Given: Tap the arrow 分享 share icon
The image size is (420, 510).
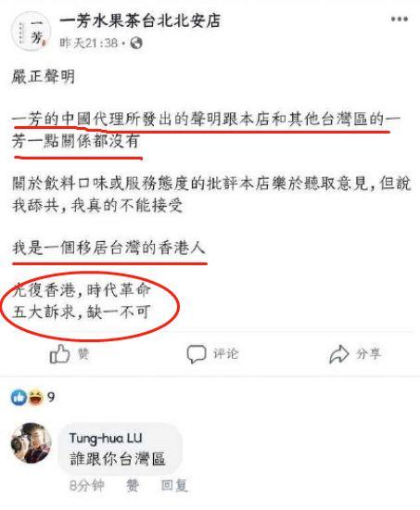Looking at the screenshot, I should click(x=339, y=354).
